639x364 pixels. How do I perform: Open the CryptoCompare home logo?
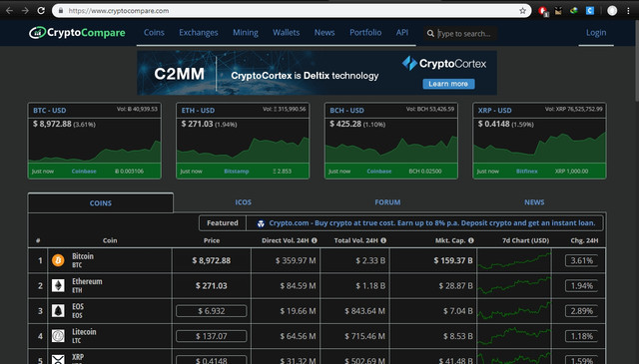77,33
